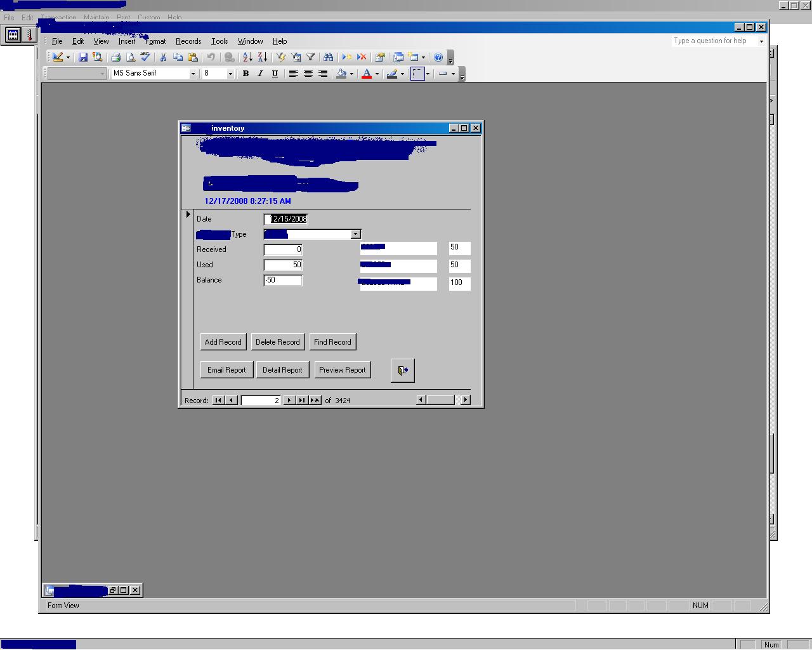Apply the red Font Color
This screenshot has width=812, height=650.
coord(367,74)
